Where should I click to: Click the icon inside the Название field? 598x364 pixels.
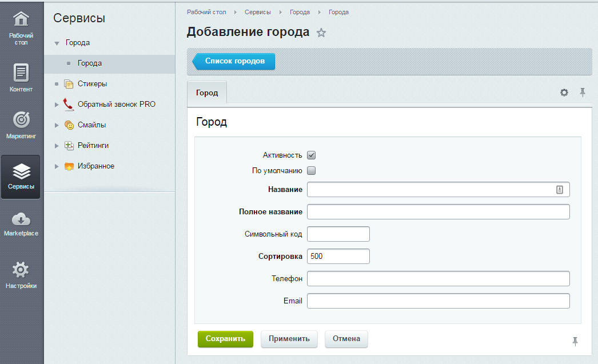coord(560,190)
